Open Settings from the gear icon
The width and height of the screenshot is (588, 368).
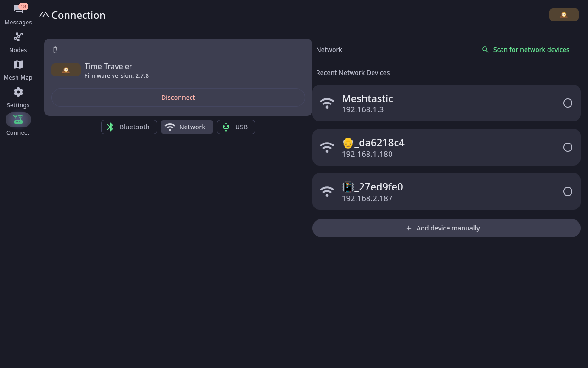point(18,92)
